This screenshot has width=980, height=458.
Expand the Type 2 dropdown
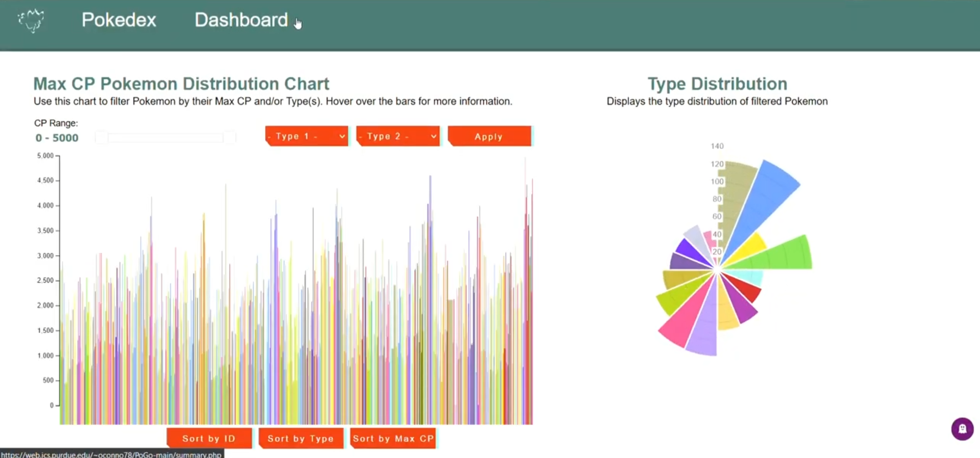pyautogui.click(x=398, y=136)
